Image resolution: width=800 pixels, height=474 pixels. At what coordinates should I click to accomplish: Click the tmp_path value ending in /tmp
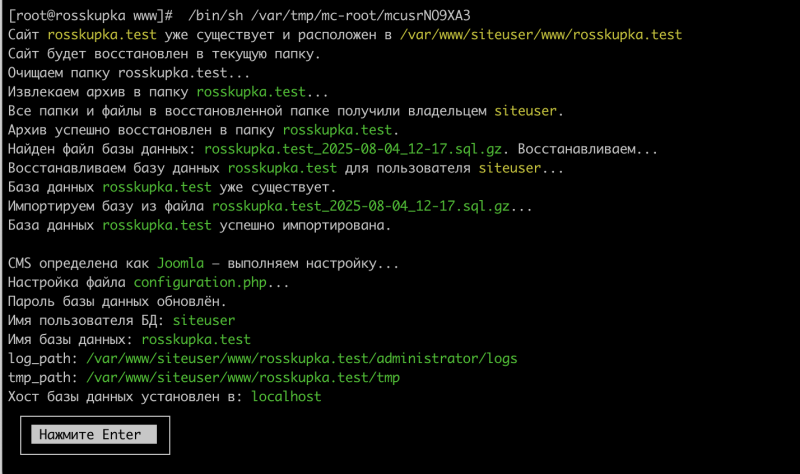point(243,378)
